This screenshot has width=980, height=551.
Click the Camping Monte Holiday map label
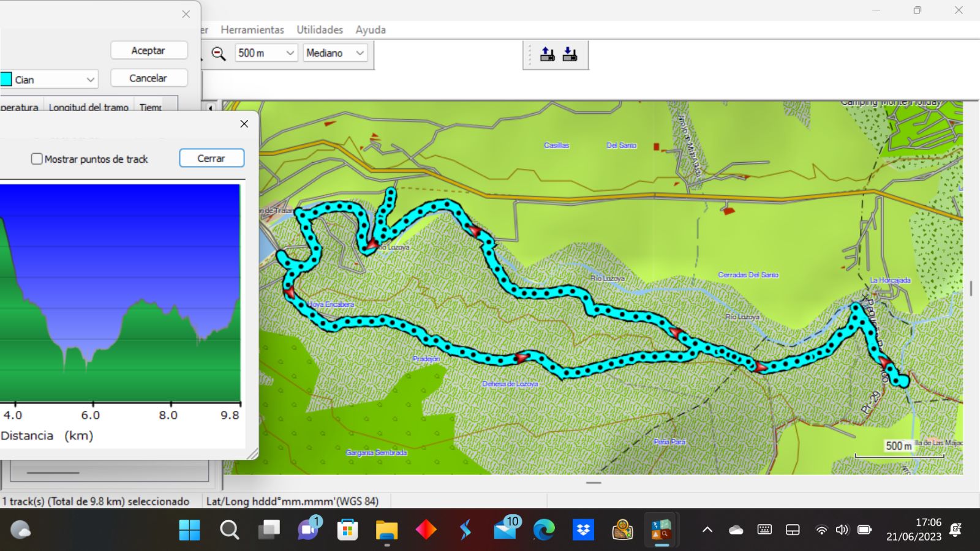click(x=891, y=103)
